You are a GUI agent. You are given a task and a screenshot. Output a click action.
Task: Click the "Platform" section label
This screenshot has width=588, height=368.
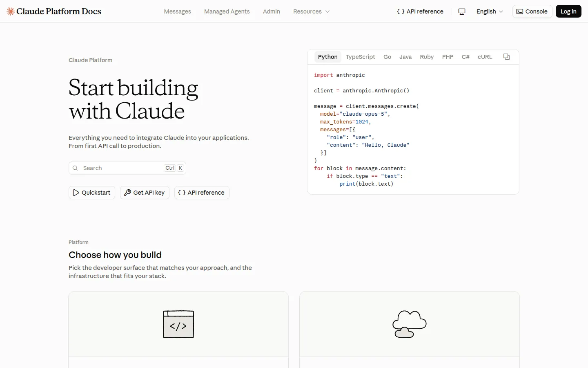pos(78,242)
